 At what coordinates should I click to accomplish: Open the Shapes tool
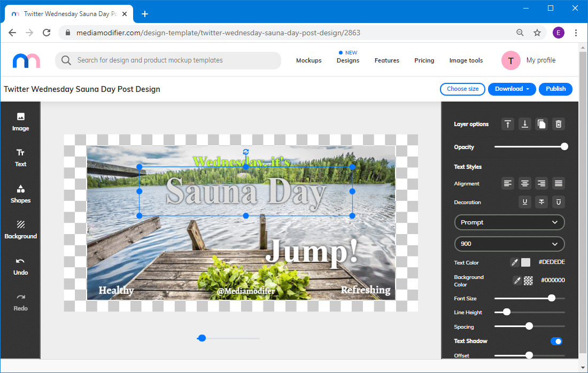[21, 194]
